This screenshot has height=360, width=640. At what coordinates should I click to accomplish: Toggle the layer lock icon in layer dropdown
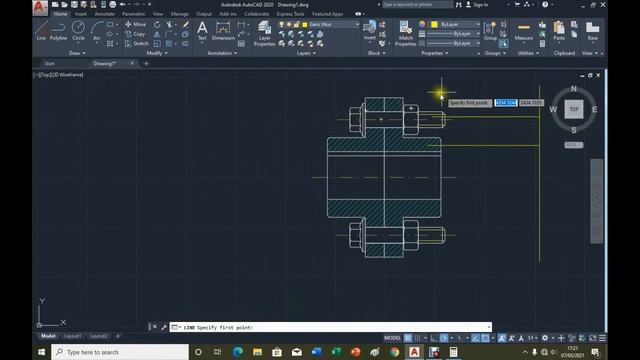[297, 24]
